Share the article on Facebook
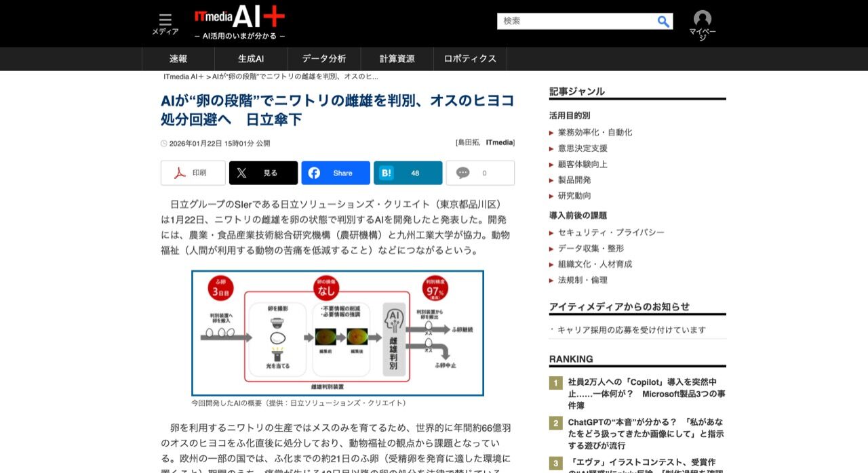Screen dimensions: 868x473 pyautogui.click(x=336, y=173)
